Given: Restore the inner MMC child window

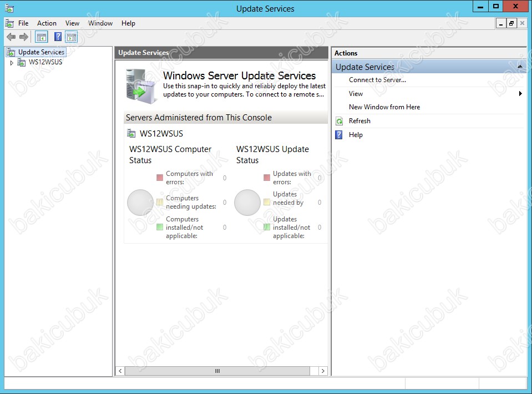Looking at the screenshot, I should click(511, 23).
